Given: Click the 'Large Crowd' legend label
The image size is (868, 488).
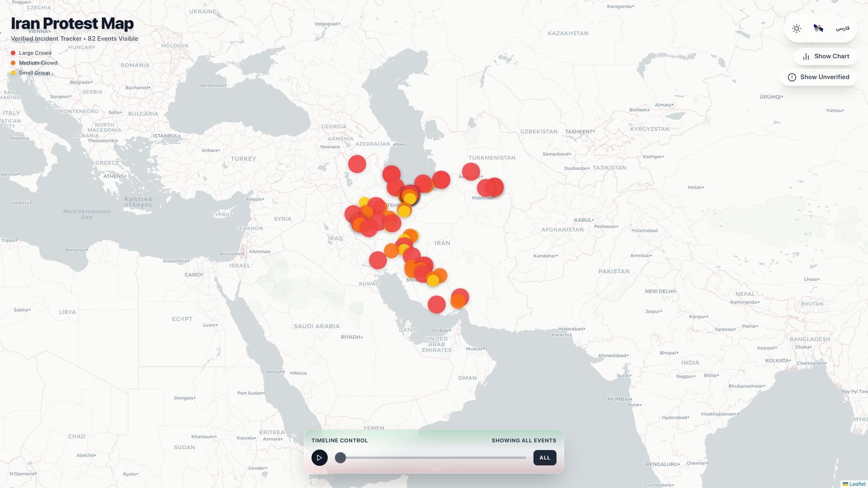Looking at the screenshot, I should (x=35, y=53).
